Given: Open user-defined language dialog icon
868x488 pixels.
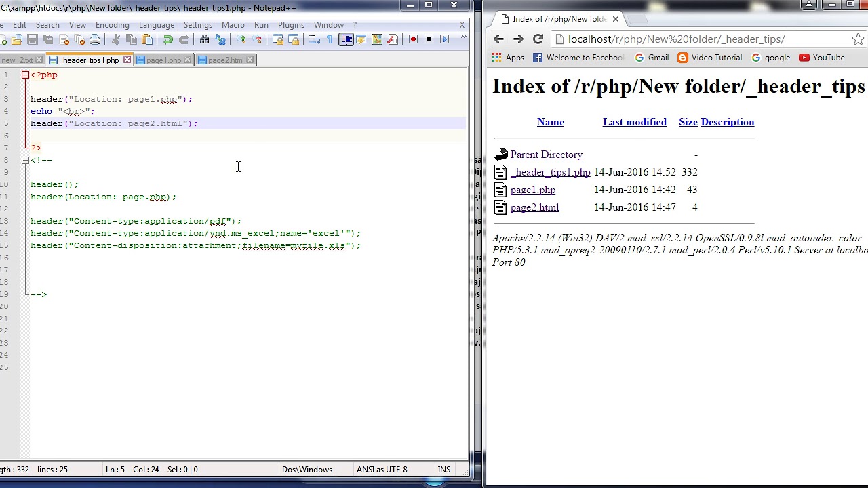Looking at the screenshot, I should click(x=361, y=39).
